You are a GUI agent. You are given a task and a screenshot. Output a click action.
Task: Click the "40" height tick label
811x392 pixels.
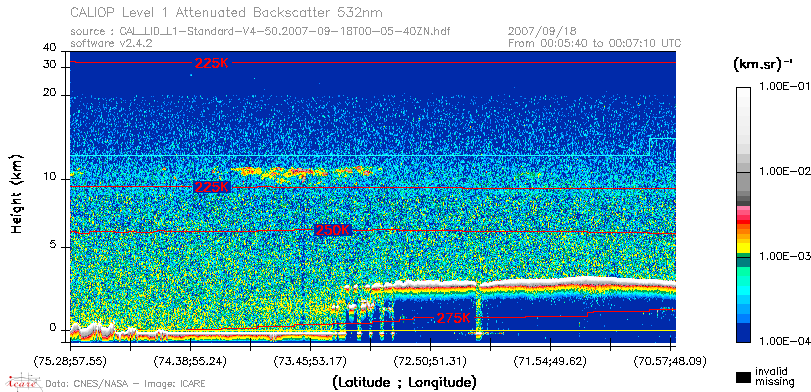pos(50,48)
